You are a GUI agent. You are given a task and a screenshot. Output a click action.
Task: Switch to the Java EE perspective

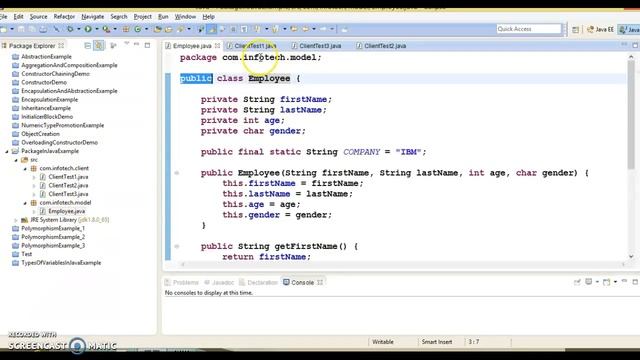600,29
